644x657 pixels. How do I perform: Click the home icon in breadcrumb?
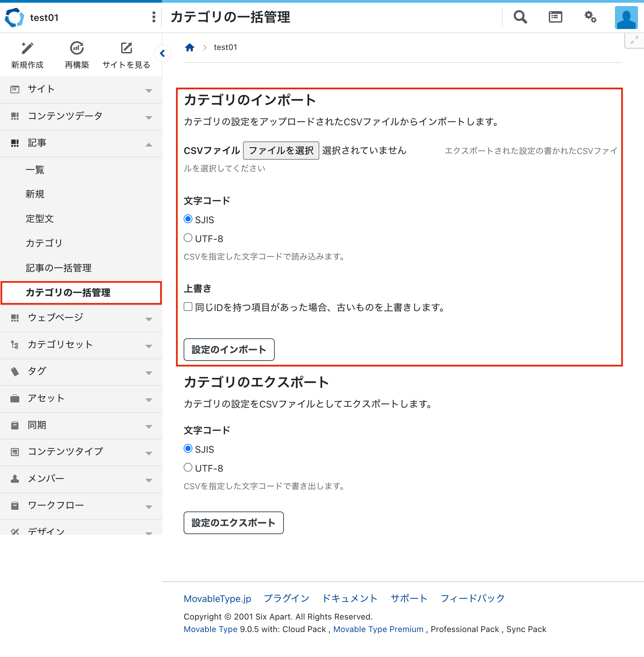(x=190, y=47)
